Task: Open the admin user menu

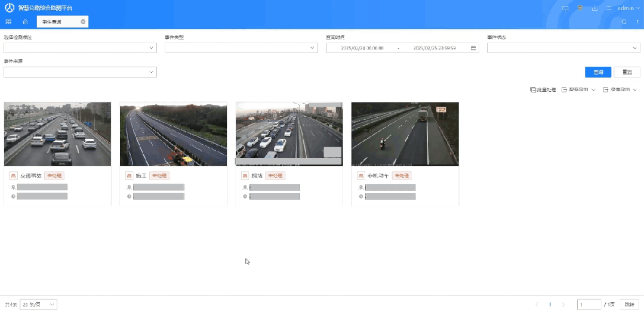Action: (x=628, y=8)
